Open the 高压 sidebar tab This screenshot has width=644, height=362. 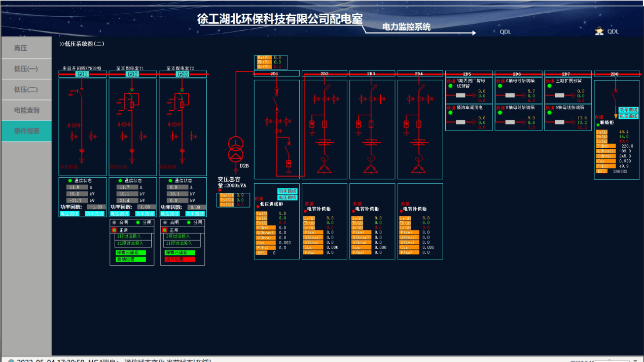[26, 48]
